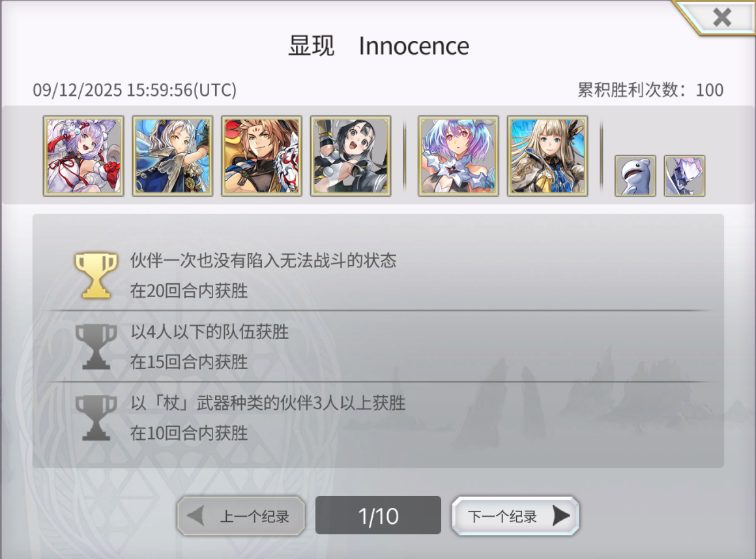Select the blonde long-haired knight portrait
756x559 pixels.
coord(547,156)
